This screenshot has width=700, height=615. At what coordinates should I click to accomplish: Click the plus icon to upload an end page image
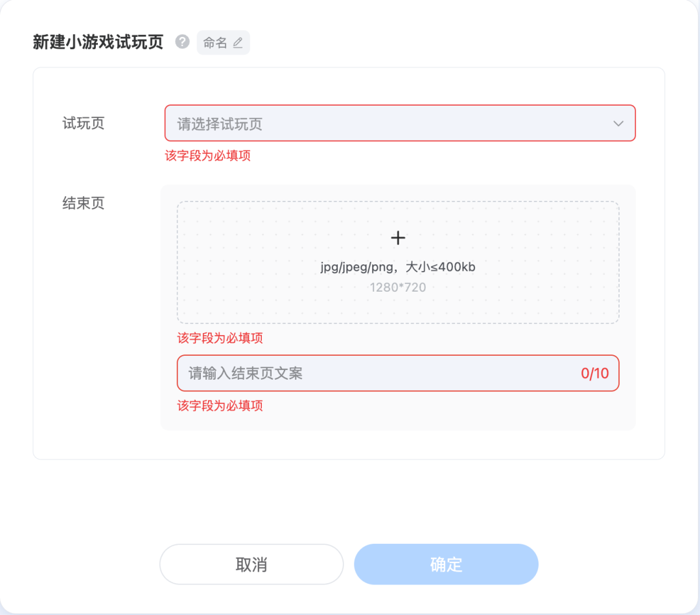(397, 238)
